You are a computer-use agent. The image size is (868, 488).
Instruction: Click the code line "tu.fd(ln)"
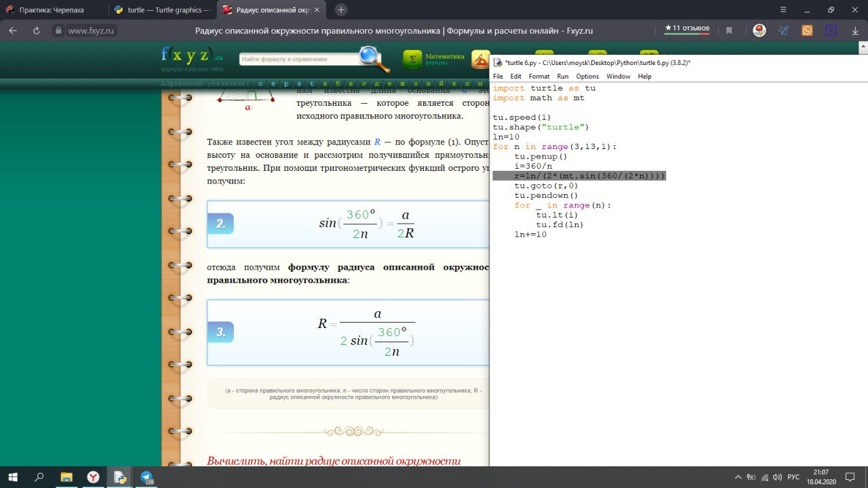click(x=560, y=224)
